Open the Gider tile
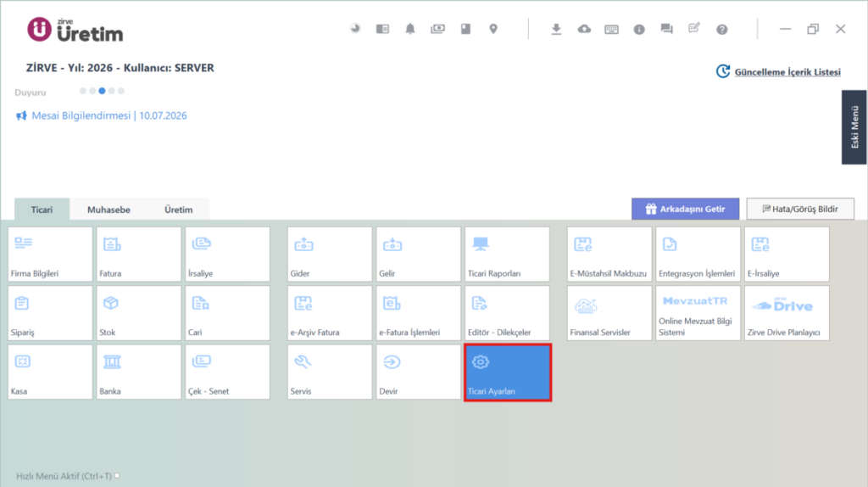 (x=330, y=254)
